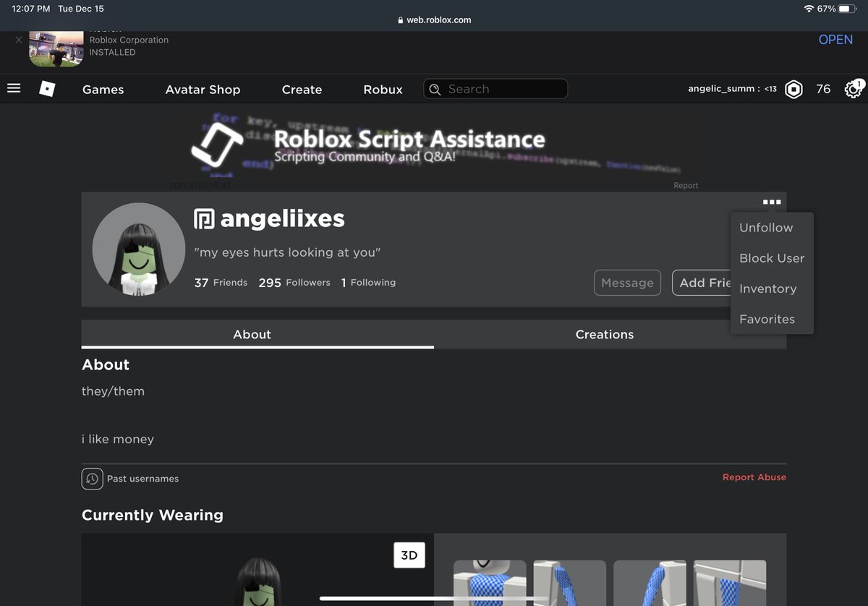Switch to the About tab

click(258, 334)
